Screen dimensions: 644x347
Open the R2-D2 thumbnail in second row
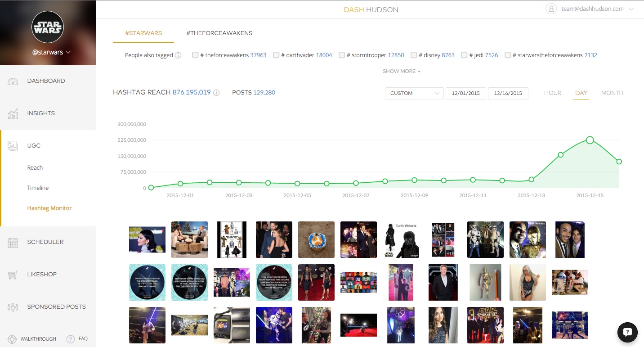point(570,282)
